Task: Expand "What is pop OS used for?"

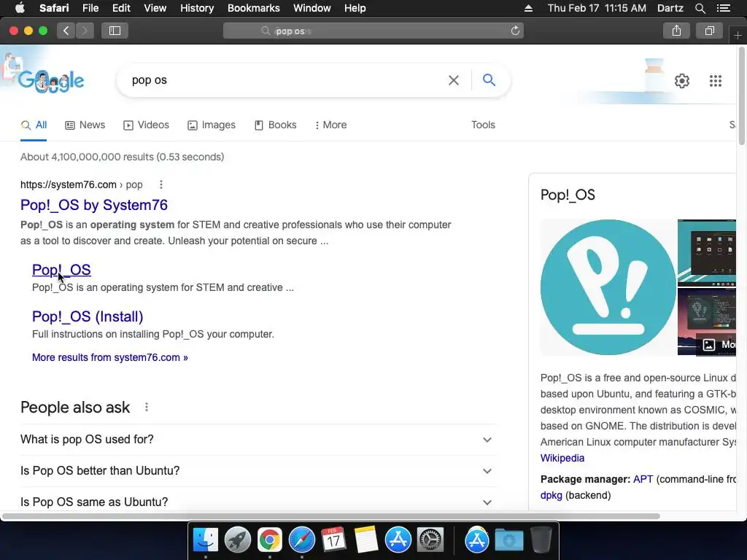Action: click(x=258, y=439)
